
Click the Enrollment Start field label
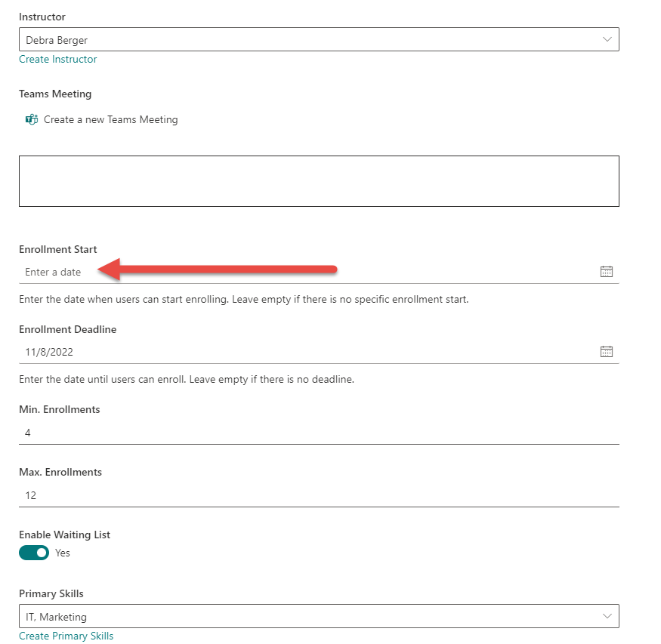(x=58, y=249)
